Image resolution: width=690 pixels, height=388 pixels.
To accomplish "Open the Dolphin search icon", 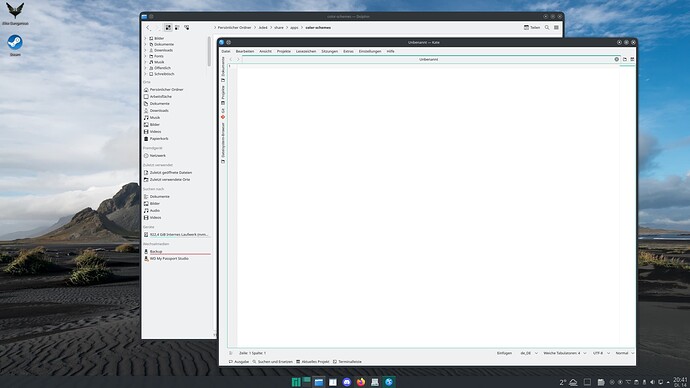I will 547,27.
